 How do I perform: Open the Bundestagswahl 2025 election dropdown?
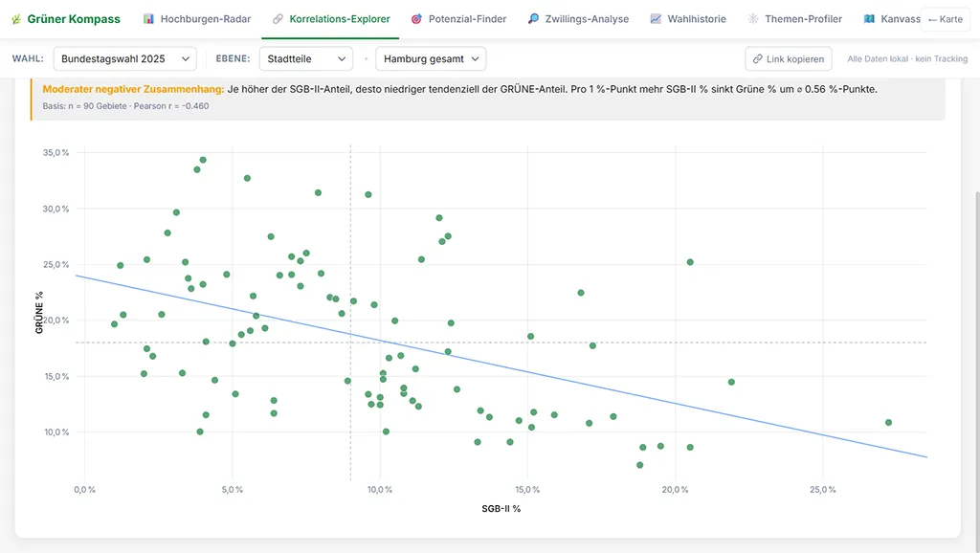[125, 58]
